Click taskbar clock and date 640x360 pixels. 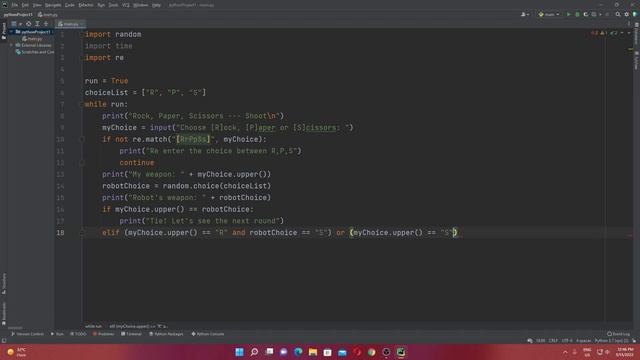[624, 352]
